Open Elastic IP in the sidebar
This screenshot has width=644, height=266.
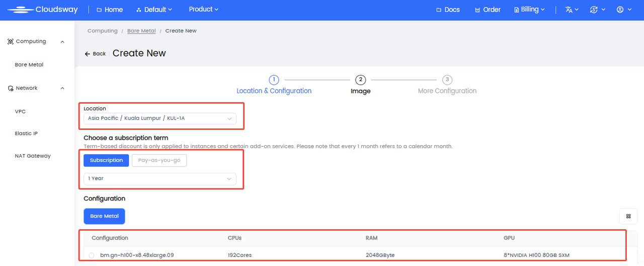coord(26,134)
